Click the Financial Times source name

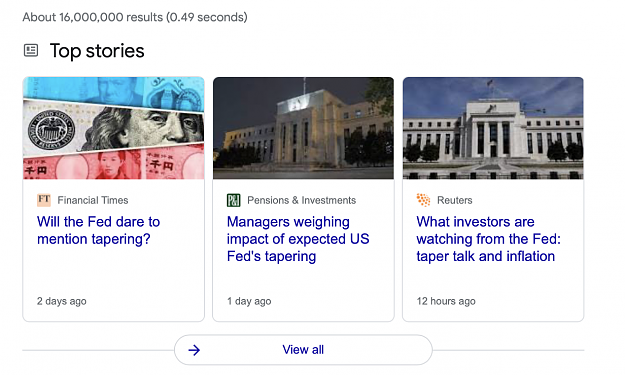[x=93, y=200]
